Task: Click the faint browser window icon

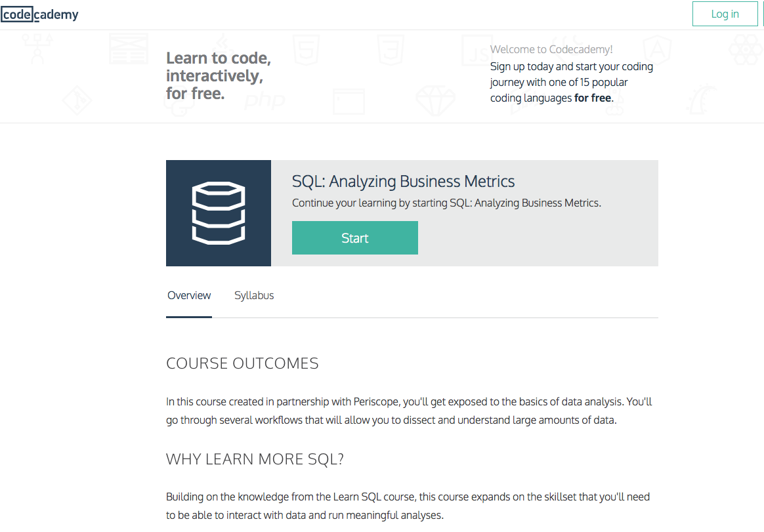Action: point(349,101)
